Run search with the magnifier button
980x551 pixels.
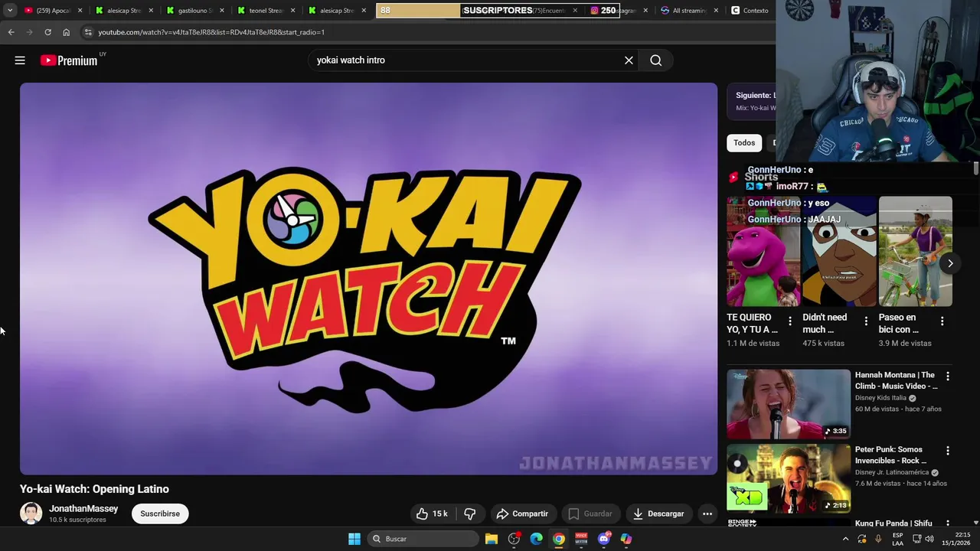tap(656, 60)
